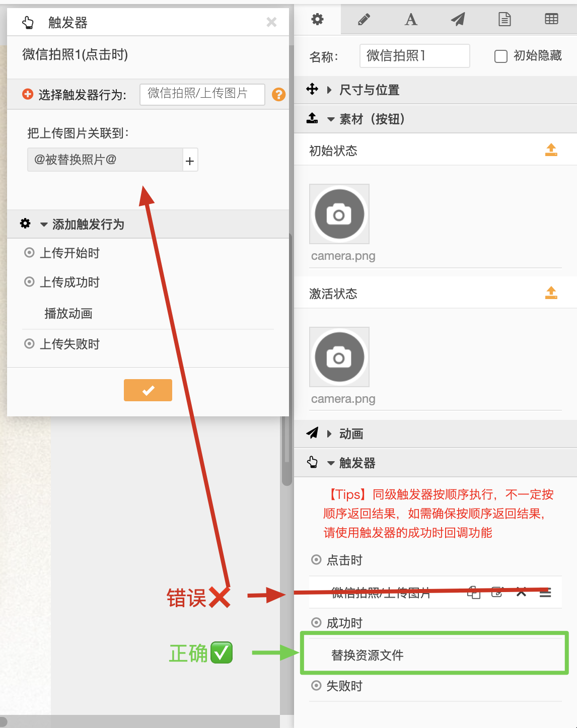Enable the 初始隐藏 checkbox

coord(500,56)
